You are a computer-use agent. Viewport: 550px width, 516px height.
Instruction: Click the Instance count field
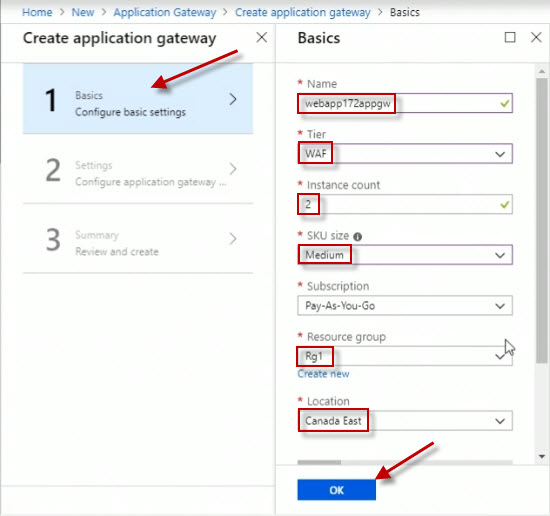(x=405, y=204)
